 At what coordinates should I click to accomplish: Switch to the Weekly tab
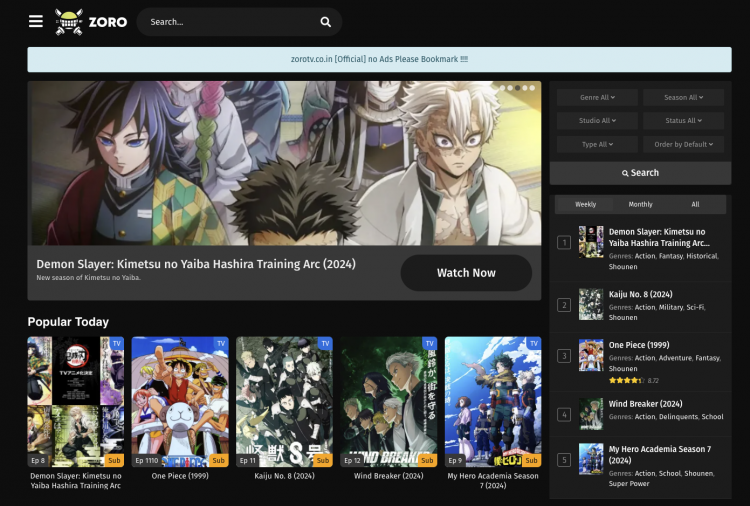tap(585, 204)
